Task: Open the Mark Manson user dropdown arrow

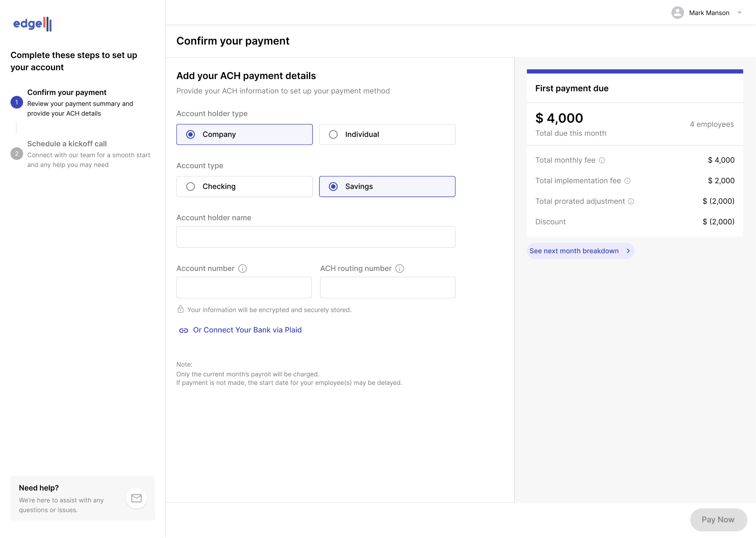Action: (x=739, y=13)
